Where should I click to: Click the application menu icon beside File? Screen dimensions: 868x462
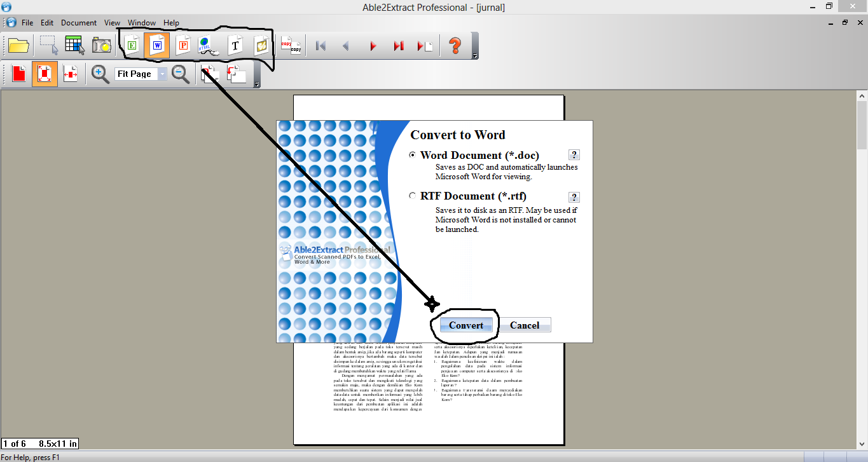point(11,22)
